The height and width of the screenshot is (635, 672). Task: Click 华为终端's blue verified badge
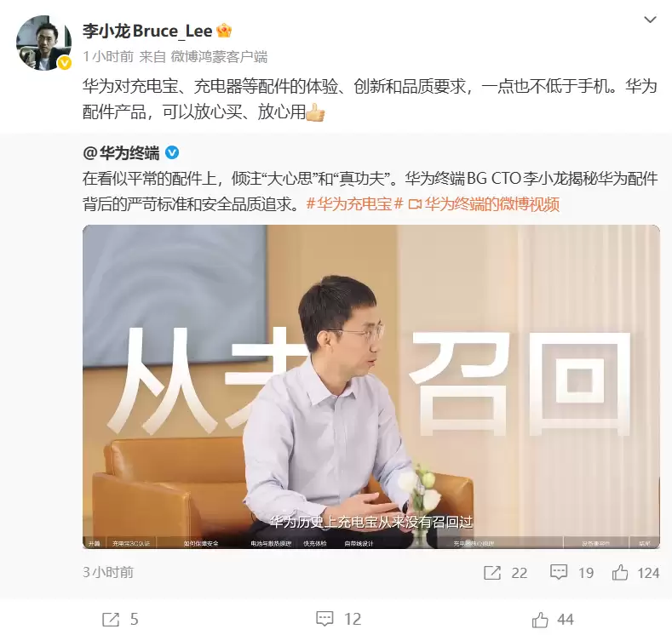coord(172,152)
